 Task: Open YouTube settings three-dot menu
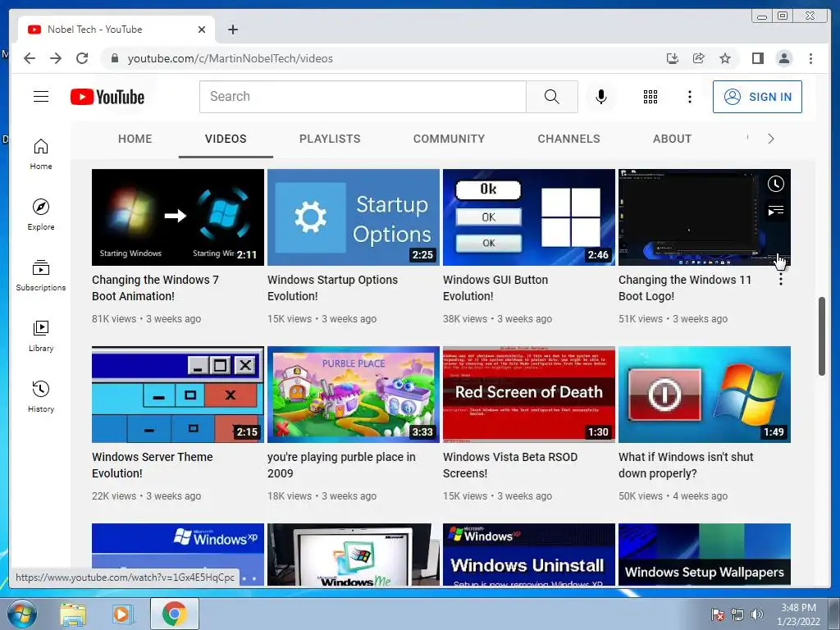(x=689, y=97)
